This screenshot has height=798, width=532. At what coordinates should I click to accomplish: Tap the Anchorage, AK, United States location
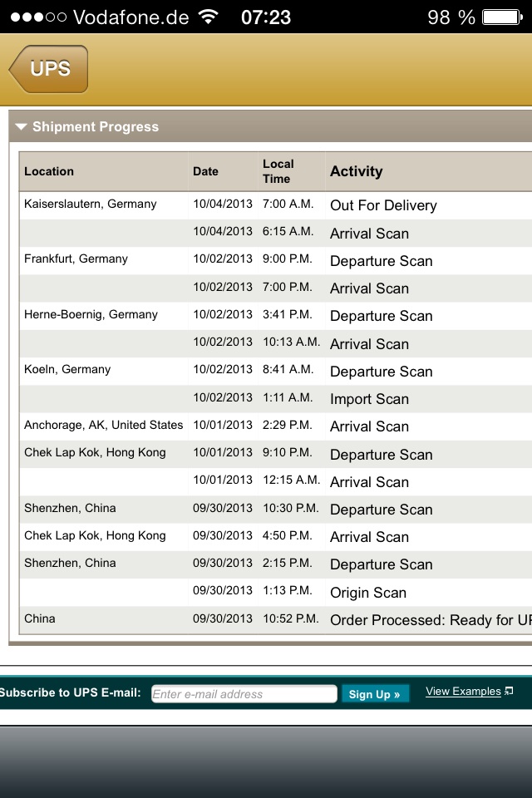pyautogui.click(x=103, y=425)
